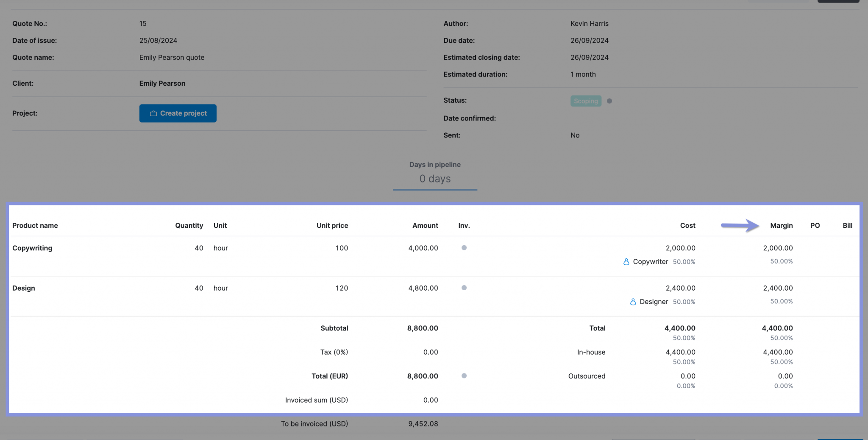Click the status dot beside the Scoping badge
The width and height of the screenshot is (868, 440).
tap(609, 101)
